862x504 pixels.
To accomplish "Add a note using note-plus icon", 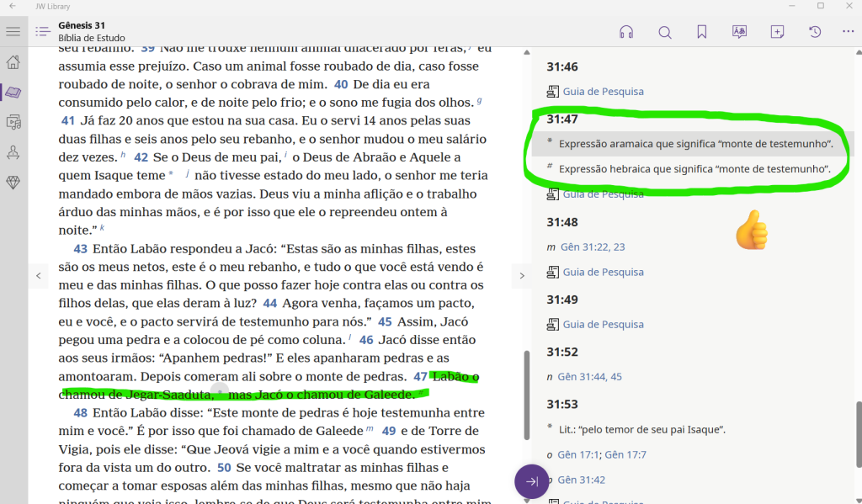I will point(777,32).
